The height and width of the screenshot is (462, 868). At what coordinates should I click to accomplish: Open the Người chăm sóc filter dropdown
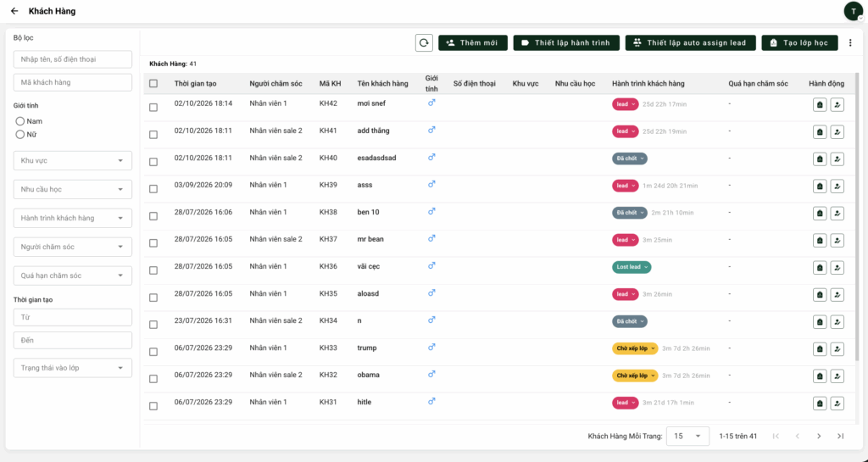point(73,247)
